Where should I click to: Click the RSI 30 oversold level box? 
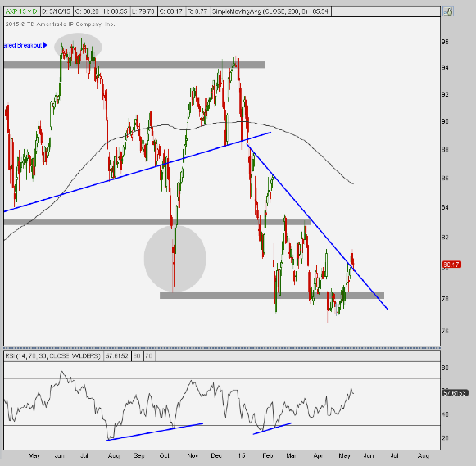pyautogui.click(x=137, y=355)
